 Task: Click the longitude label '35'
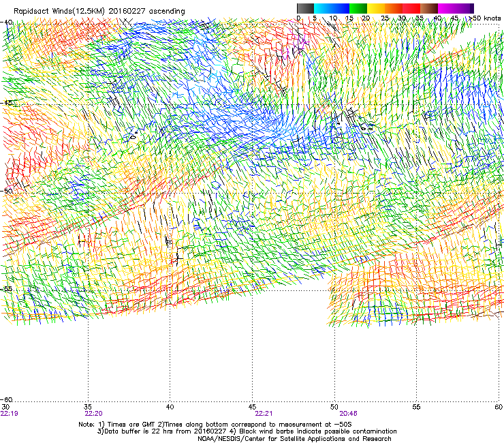click(88, 407)
